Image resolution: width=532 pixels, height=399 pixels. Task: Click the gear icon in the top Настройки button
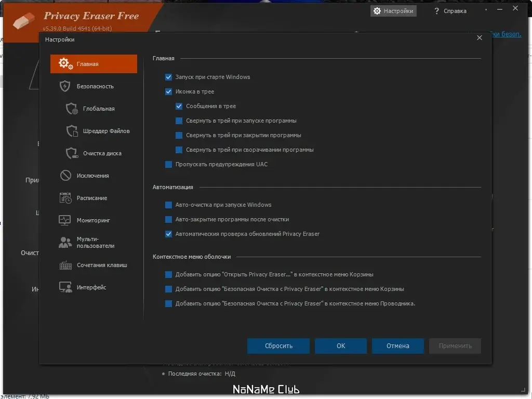[x=377, y=11]
